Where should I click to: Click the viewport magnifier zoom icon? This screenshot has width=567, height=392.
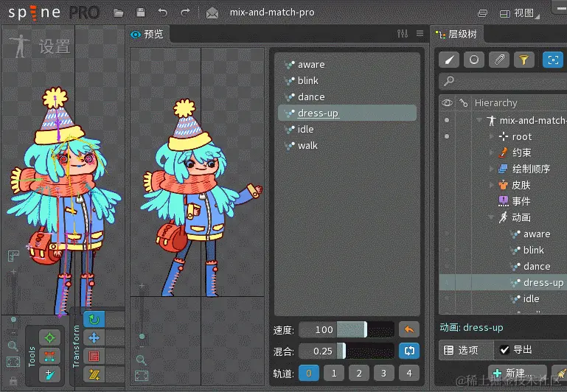(13, 346)
